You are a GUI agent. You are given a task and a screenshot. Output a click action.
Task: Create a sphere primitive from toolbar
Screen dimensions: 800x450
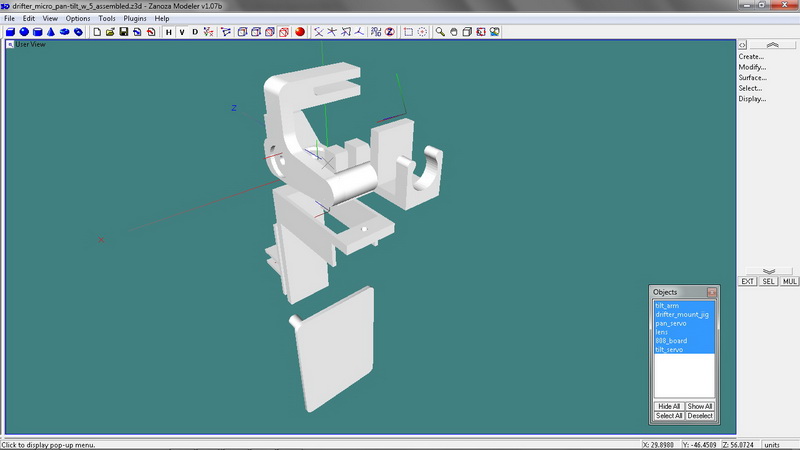pos(24,32)
